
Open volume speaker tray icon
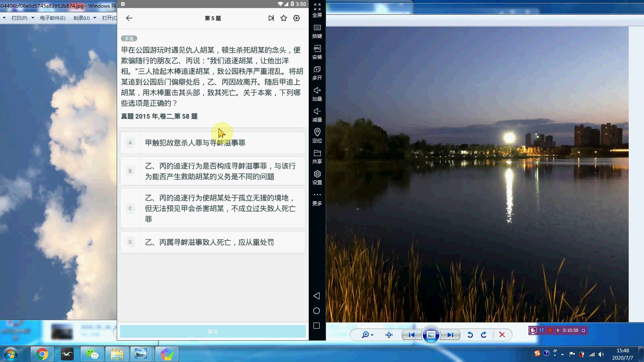(x=601, y=354)
